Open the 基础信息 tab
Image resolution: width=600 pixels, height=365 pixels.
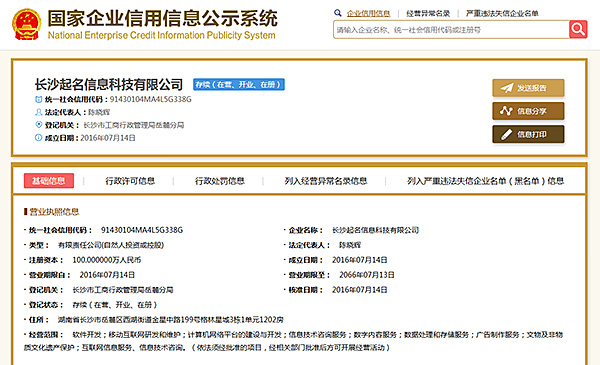click(49, 181)
